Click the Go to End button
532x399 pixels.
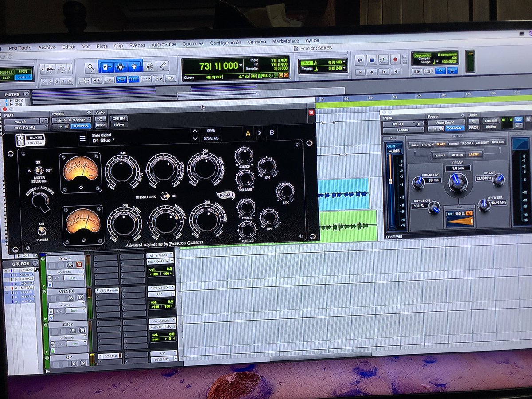click(x=395, y=71)
